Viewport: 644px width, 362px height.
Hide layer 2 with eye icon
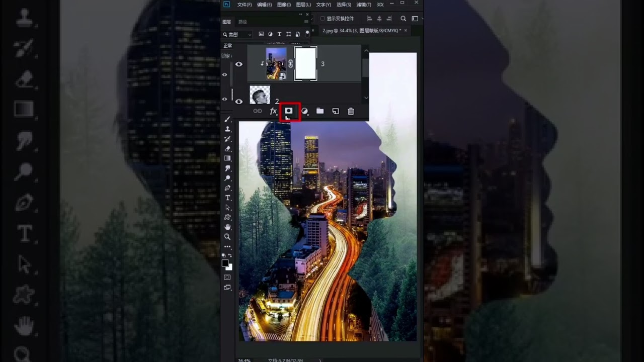(239, 101)
